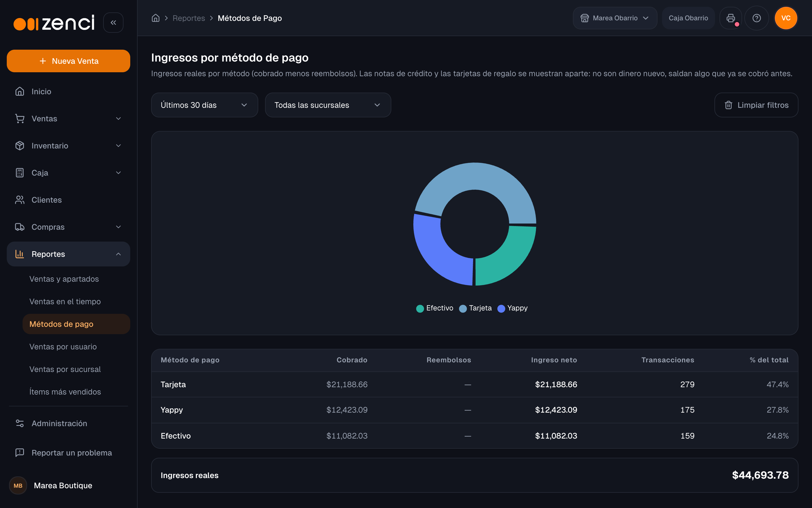Toggle the Efectivo legend swatch
This screenshot has width=812, height=508.
(420, 308)
